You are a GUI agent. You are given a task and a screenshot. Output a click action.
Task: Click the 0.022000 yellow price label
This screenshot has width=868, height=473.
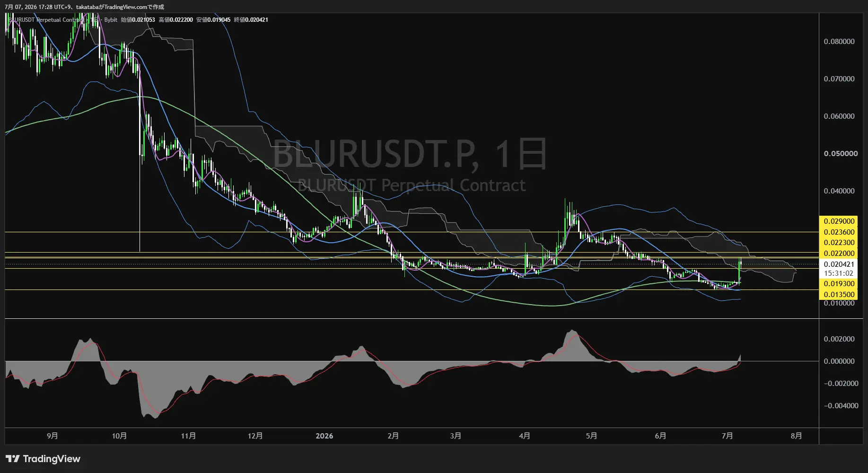point(839,254)
